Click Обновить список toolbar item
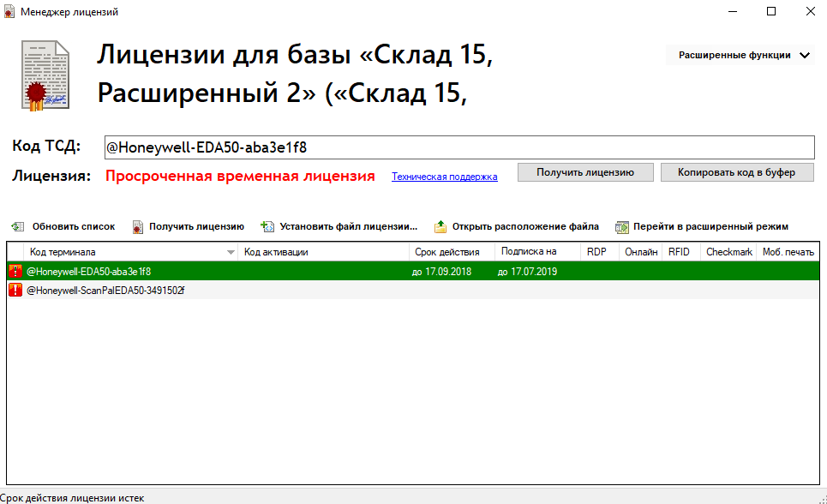The width and height of the screenshot is (827, 504). point(63,226)
